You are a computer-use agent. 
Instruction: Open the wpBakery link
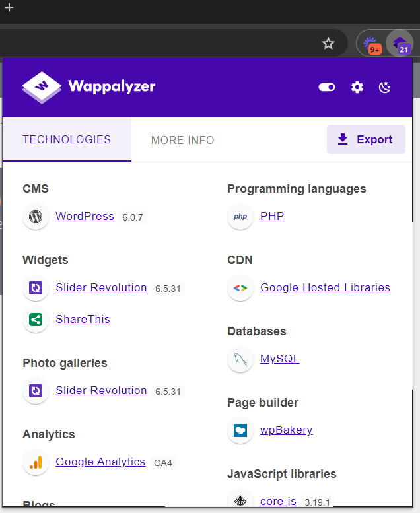286,430
